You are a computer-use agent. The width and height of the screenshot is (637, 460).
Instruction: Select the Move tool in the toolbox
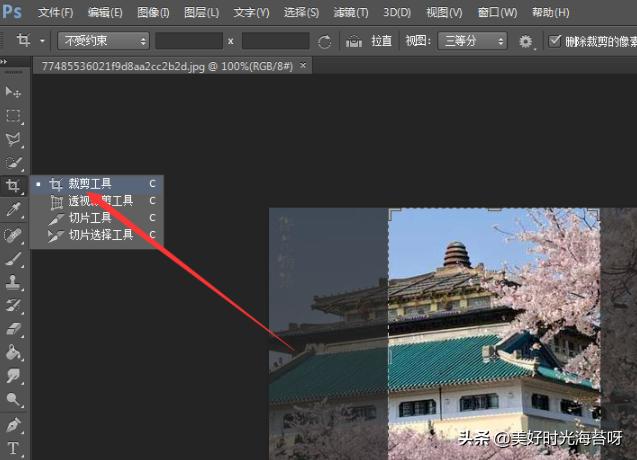coord(14,92)
